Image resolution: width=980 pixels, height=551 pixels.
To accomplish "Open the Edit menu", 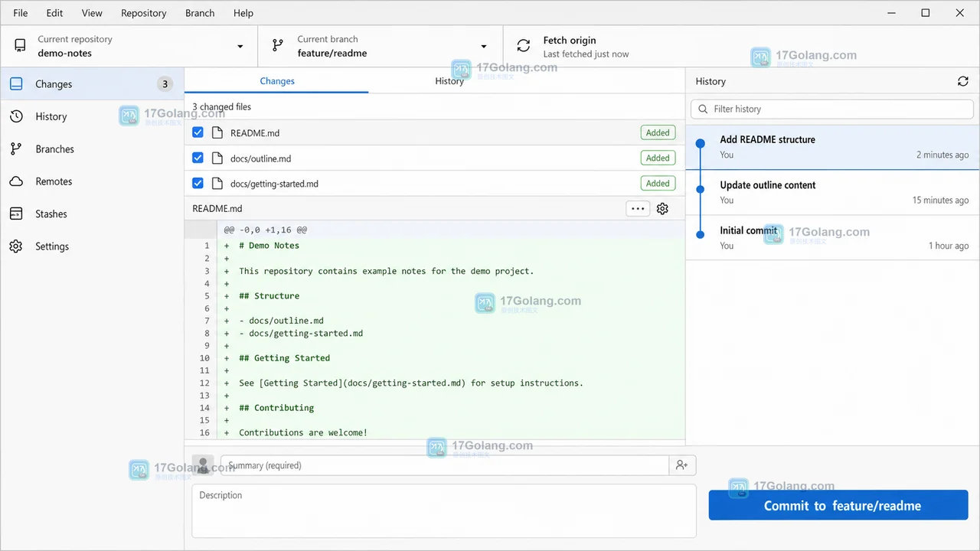I will pyautogui.click(x=54, y=13).
